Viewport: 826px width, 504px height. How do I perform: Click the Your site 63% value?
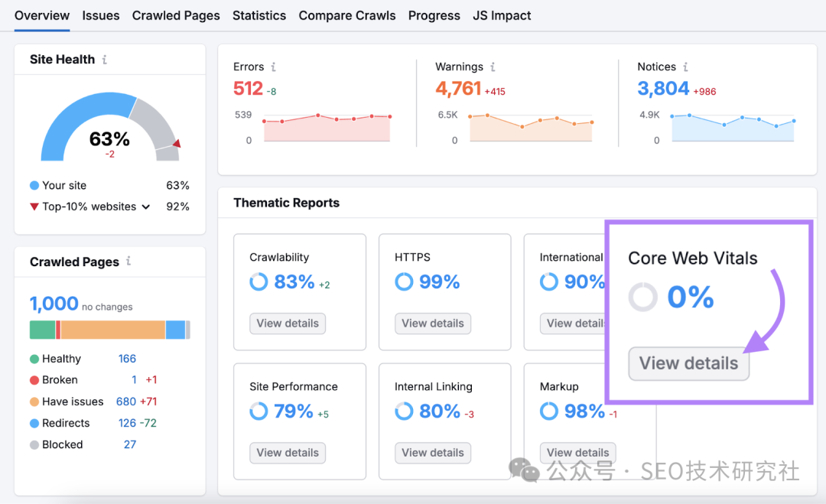[x=177, y=185]
